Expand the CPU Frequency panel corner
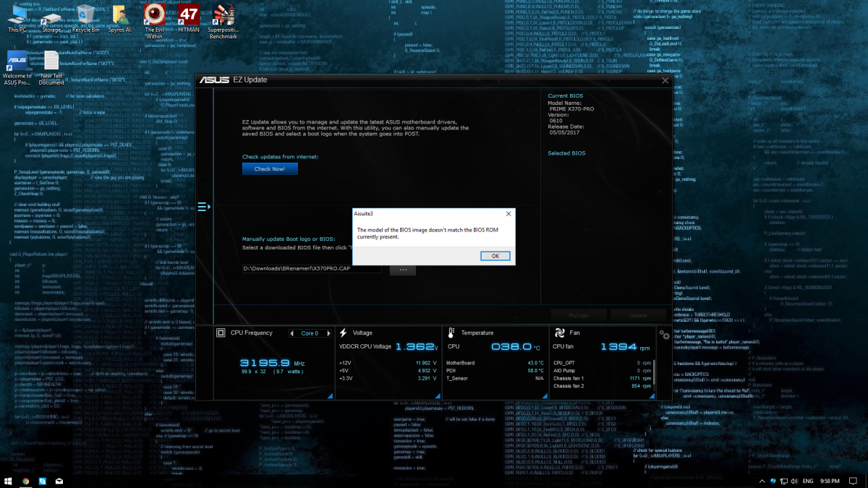This screenshot has height=488, width=868. (330, 395)
